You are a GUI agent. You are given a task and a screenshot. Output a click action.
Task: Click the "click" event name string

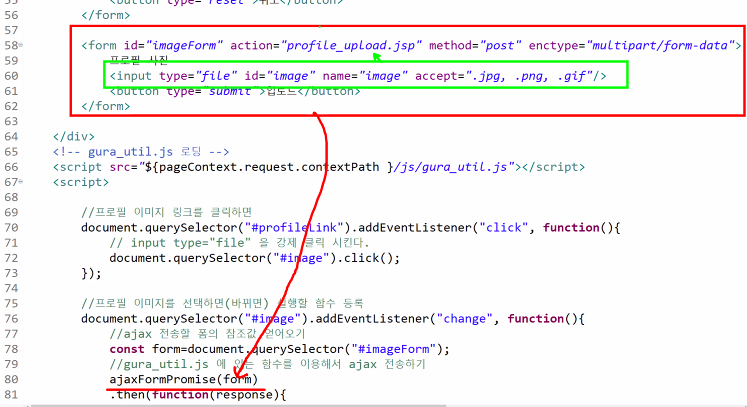pyautogui.click(x=504, y=227)
